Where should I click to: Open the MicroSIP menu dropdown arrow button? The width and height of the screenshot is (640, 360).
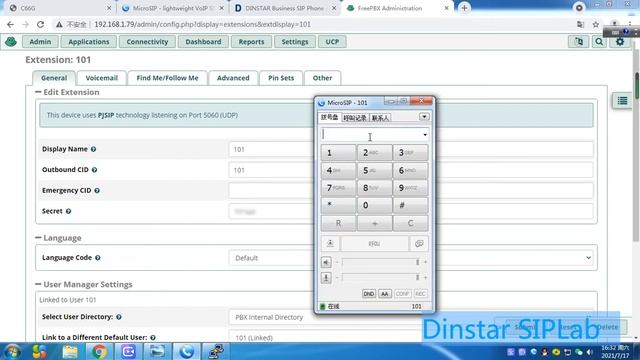point(424,117)
